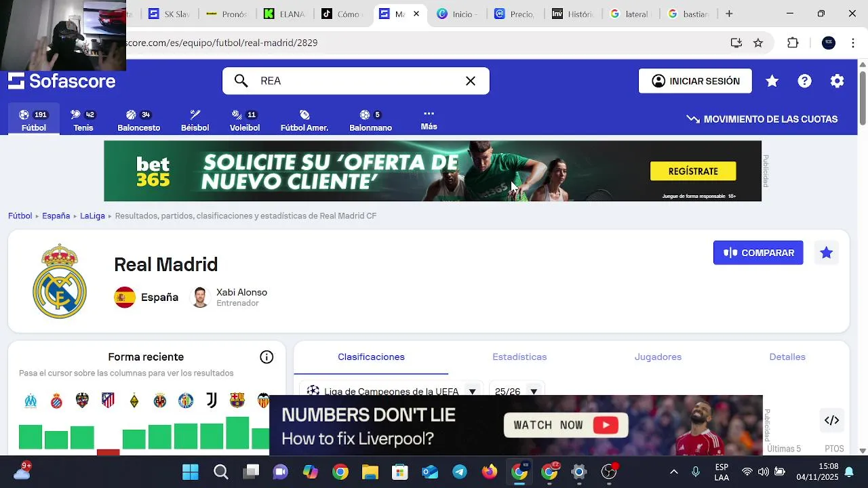Viewport: 868px width, 488px height.
Task: Expand Liga de Campeones tournament dropdown
Action: [391, 390]
